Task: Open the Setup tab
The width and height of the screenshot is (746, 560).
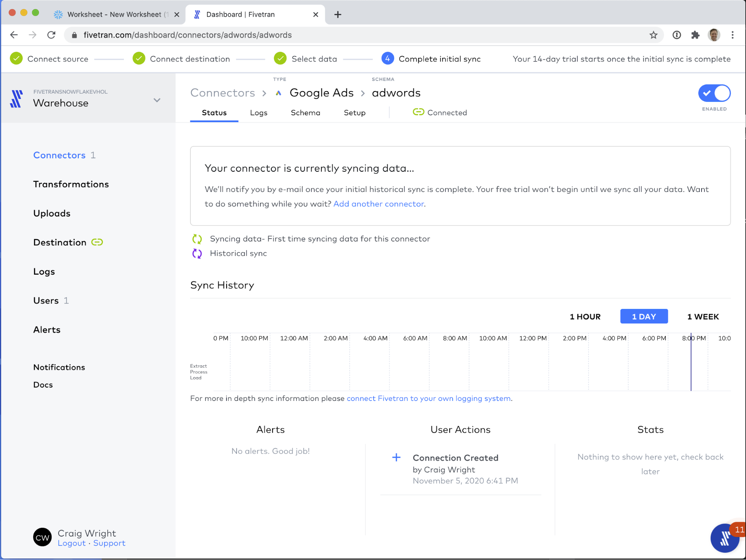Action: point(354,113)
